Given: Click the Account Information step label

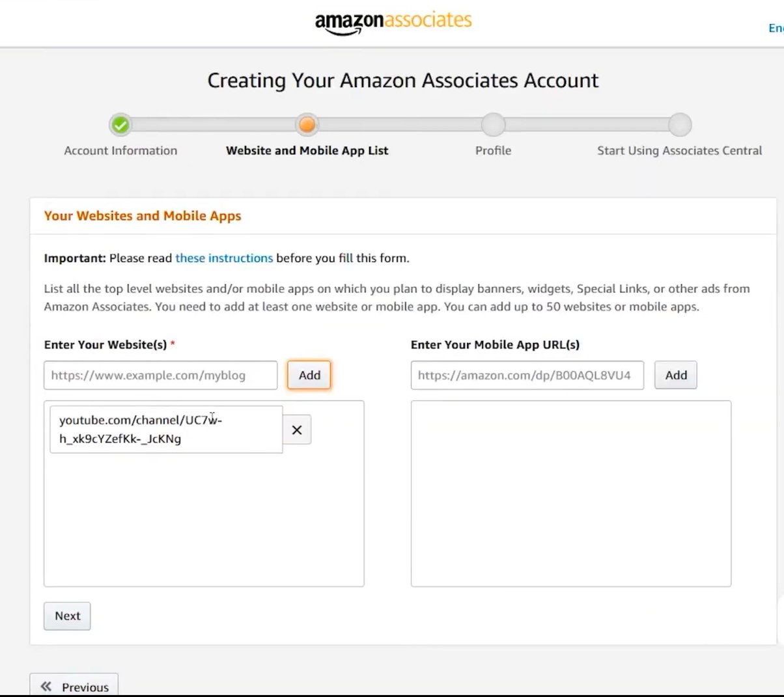Looking at the screenshot, I should (120, 150).
